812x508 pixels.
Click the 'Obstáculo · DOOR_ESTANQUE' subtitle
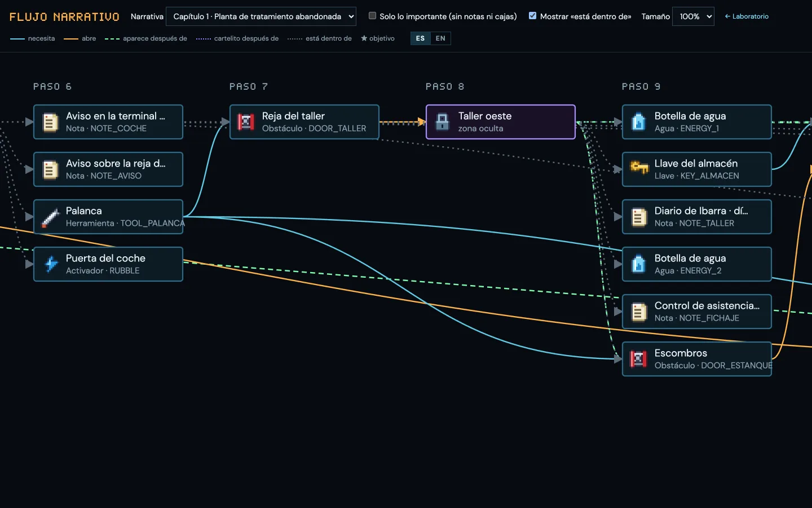(713, 366)
